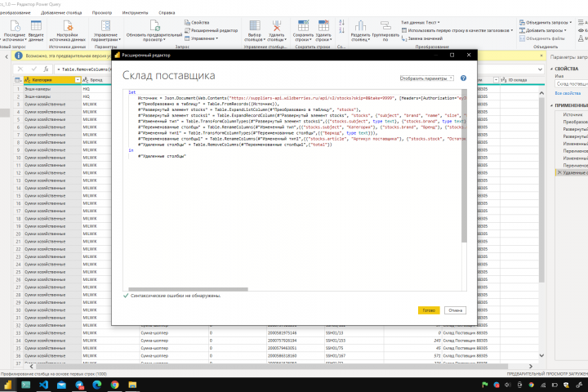
Task: Click the Сохранить строки icon
Action: point(303,26)
